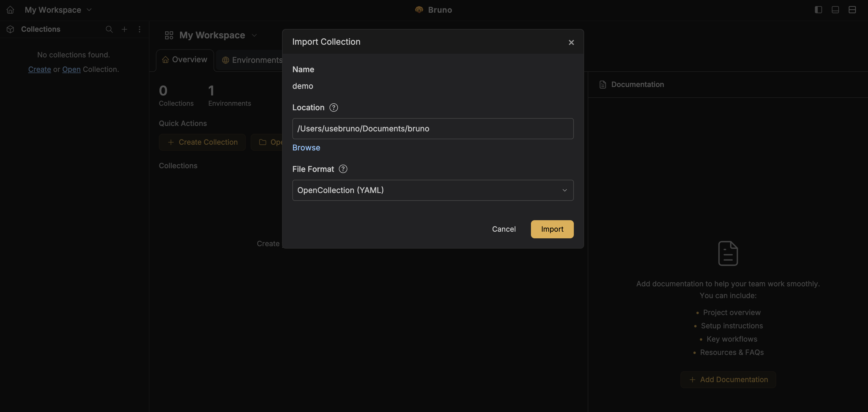Toggle the split layout icon at top right
This screenshot has width=868, height=412.
point(852,10)
